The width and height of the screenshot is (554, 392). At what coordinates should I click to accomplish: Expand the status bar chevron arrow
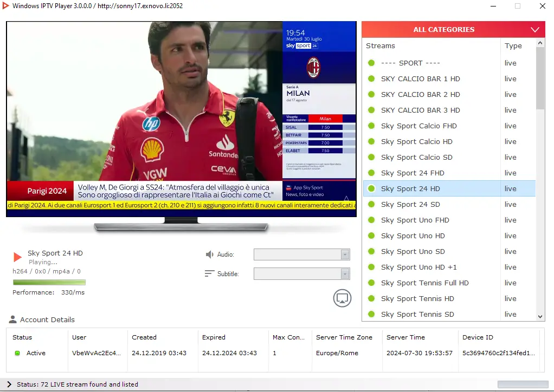[x=9, y=384]
